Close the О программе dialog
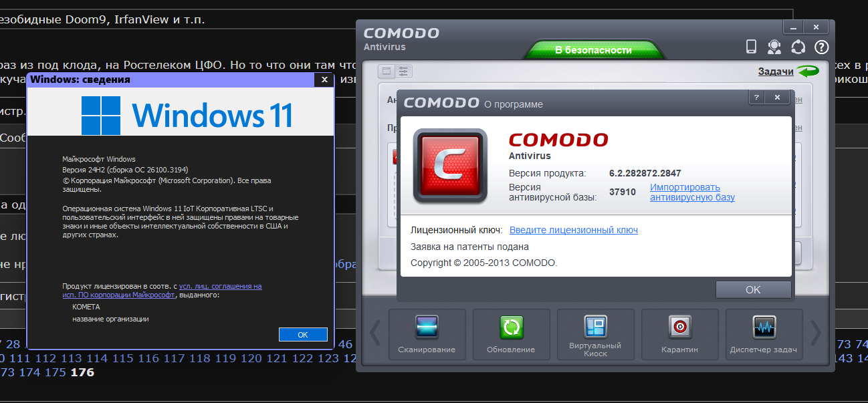The image size is (868, 403). (x=777, y=98)
